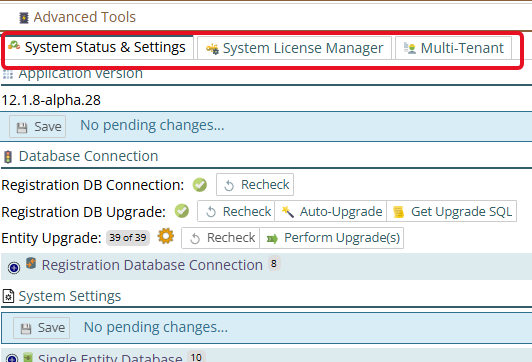The height and width of the screenshot is (362, 532).
Task: Click the System Settings No pending changes message
Action: coord(156,327)
